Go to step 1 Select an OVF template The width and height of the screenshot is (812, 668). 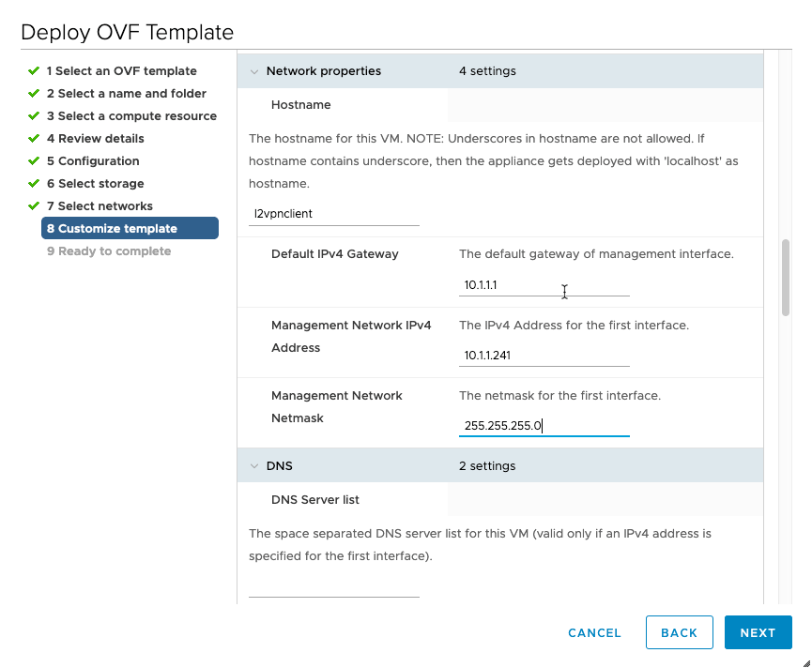[x=121, y=71]
